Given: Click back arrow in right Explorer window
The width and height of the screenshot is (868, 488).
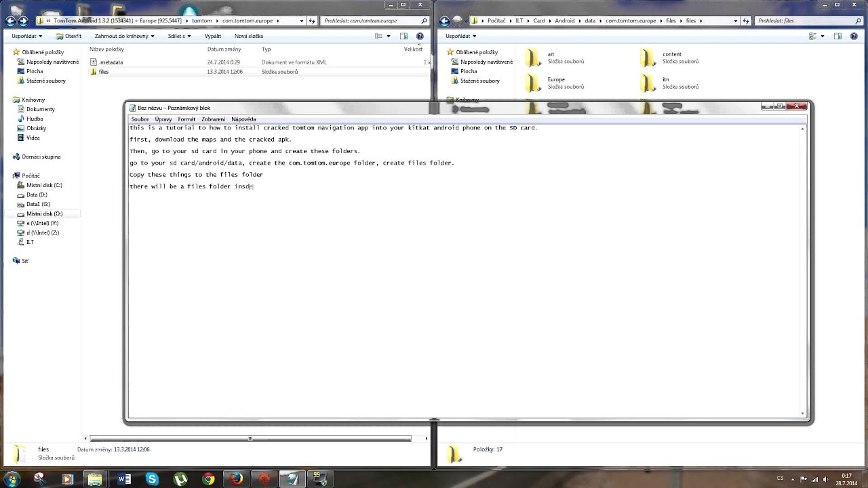Looking at the screenshot, I should tap(444, 21).
